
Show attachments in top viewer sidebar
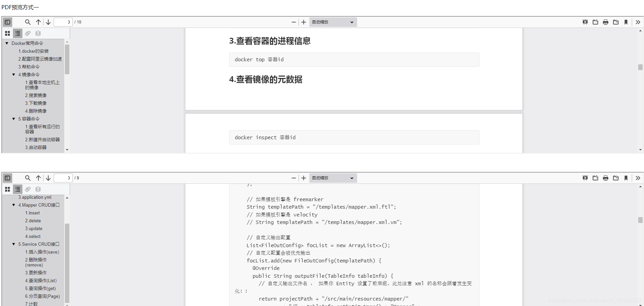[28, 33]
